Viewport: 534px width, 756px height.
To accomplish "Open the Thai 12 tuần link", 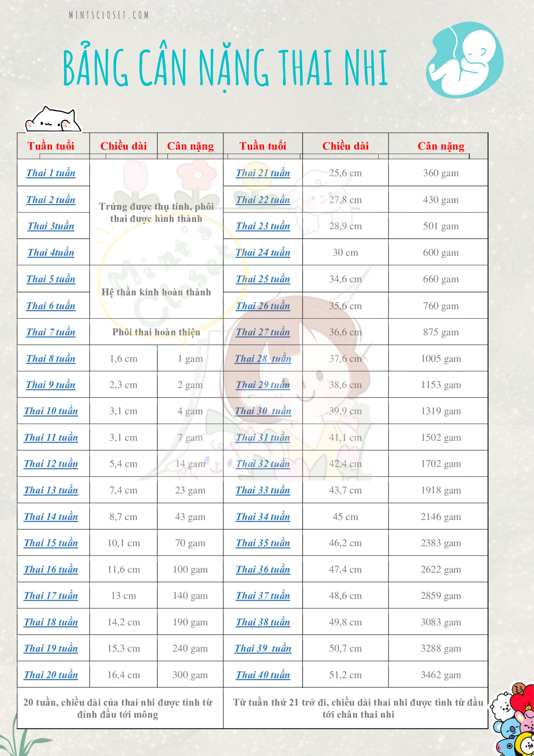I will click(x=51, y=464).
